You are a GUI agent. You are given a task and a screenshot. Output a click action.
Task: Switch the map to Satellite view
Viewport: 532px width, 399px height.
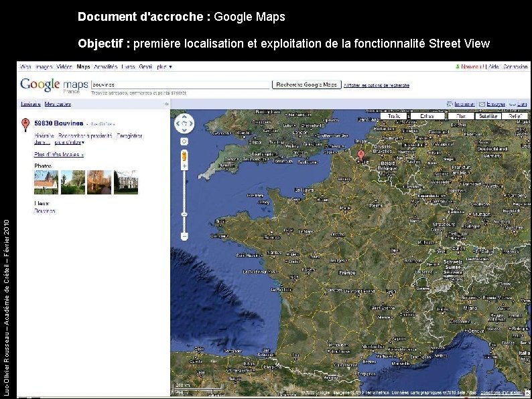[x=488, y=116]
